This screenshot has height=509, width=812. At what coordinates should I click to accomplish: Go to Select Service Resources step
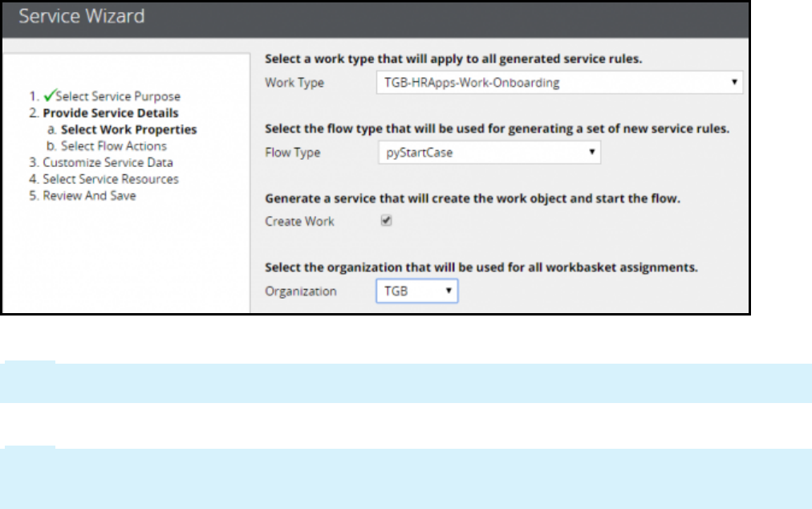tap(110, 179)
